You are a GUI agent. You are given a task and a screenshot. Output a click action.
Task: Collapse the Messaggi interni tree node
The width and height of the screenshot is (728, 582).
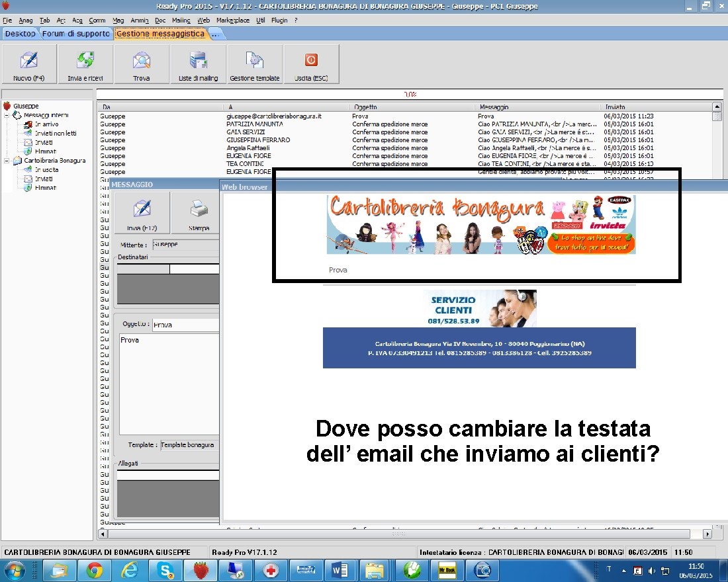(x=7, y=115)
